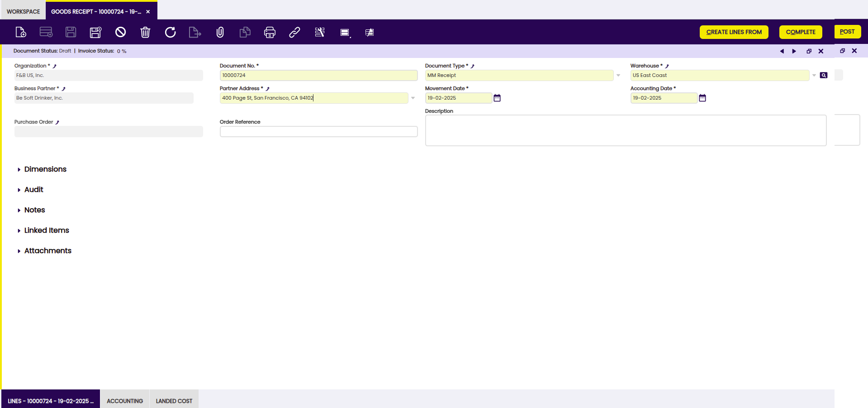Image resolution: width=868 pixels, height=408 pixels.
Task: Click the Warehouse field US East Coast
Action: [720, 75]
